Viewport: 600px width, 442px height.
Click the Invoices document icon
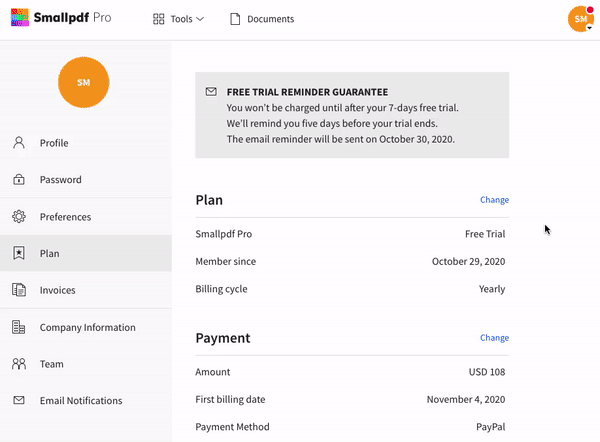19,290
